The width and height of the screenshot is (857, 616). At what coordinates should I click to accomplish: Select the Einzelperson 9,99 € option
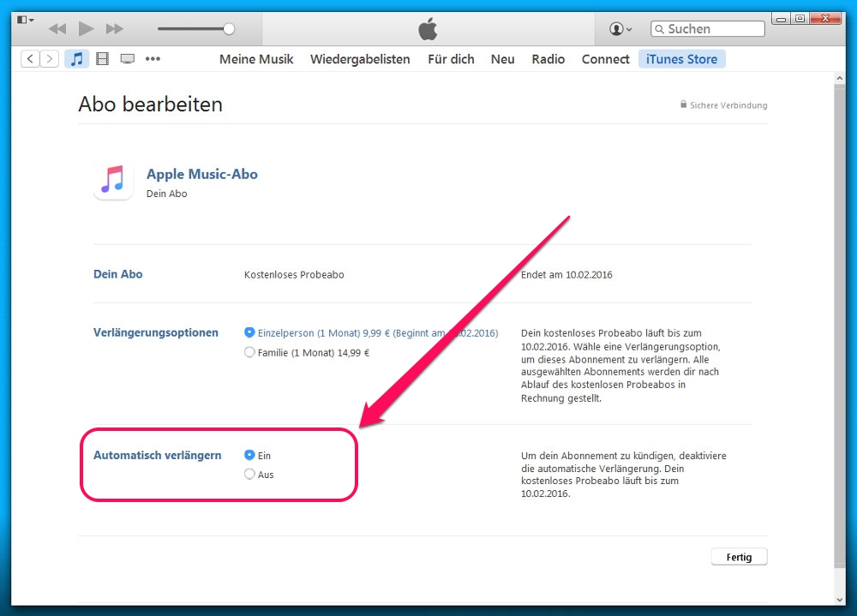249,332
